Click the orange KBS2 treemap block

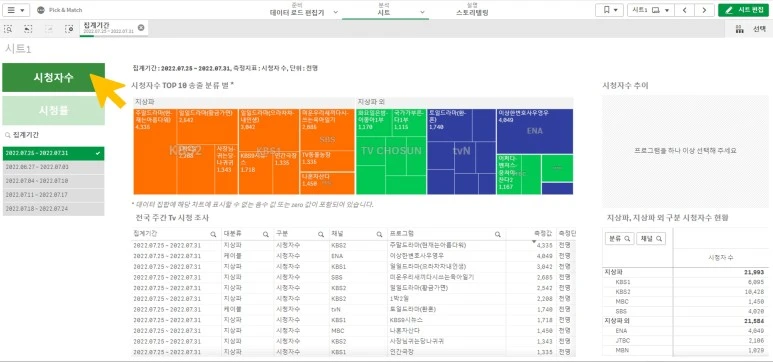(185, 151)
